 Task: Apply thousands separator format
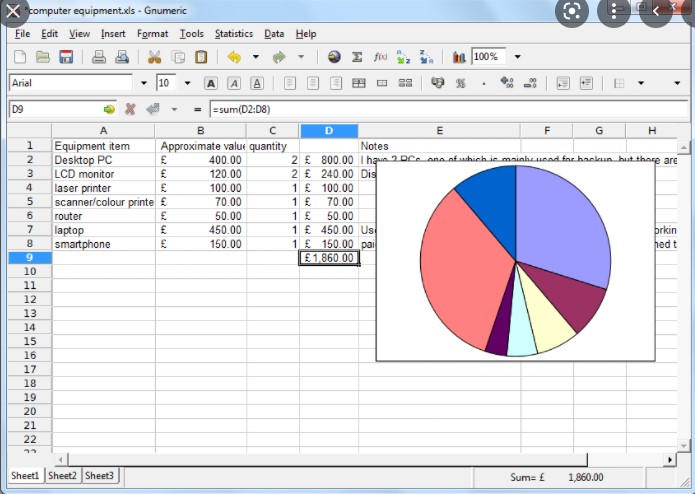point(484,83)
